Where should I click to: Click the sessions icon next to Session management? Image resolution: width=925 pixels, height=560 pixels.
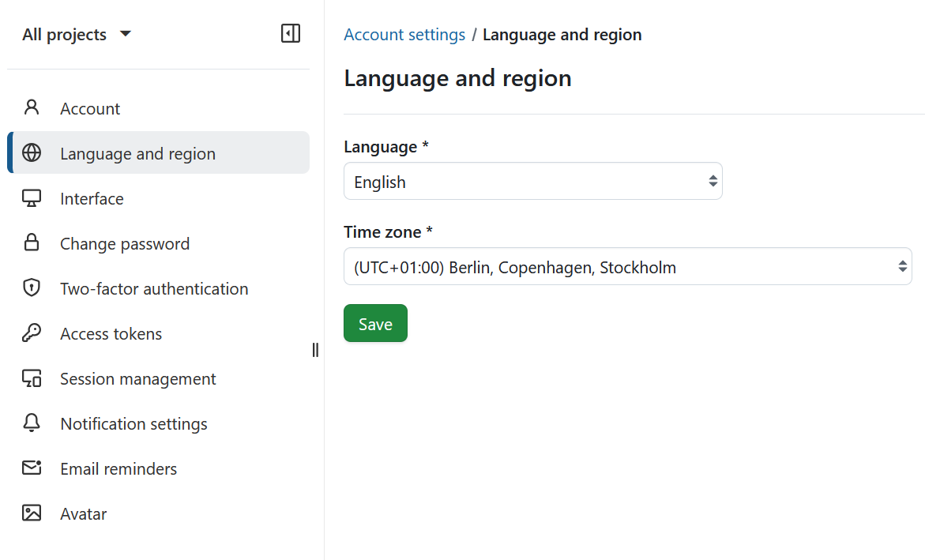pos(32,378)
